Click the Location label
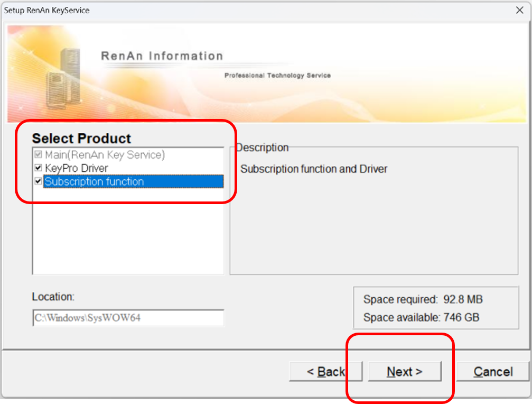This screenshot has height=404, width=532. tap(53, 297)
